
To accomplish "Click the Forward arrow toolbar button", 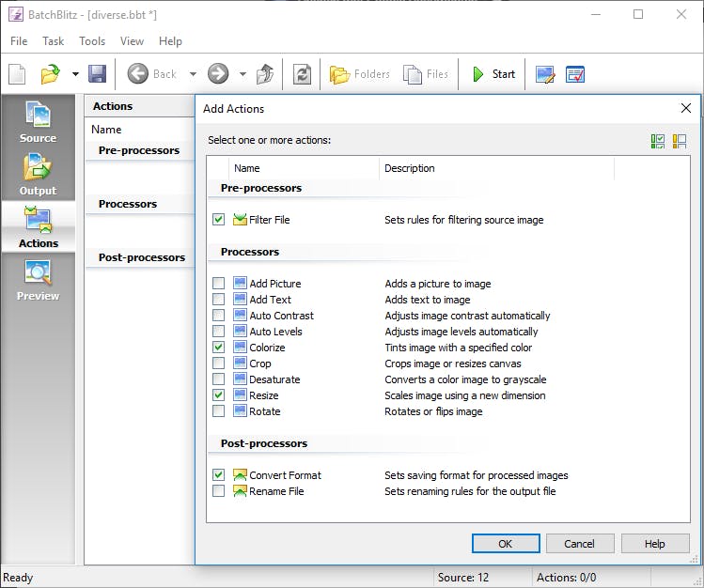I will coord(218,73).
